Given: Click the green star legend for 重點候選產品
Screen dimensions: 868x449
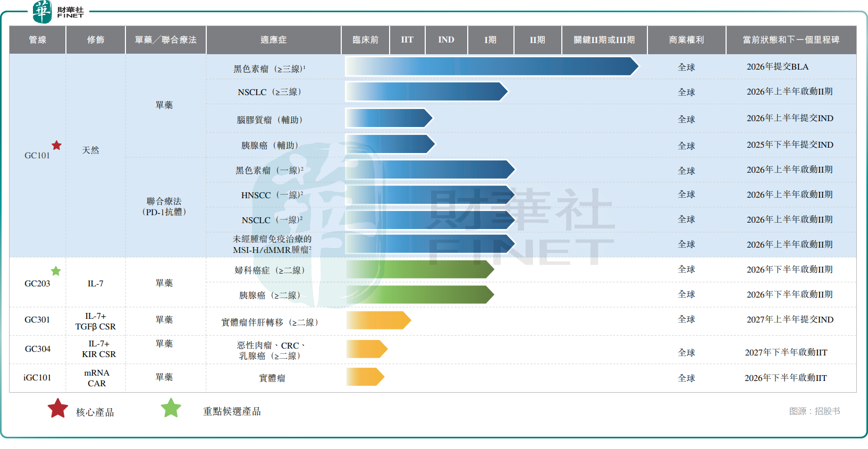Looking at the screenshot, I should [171, 408].
